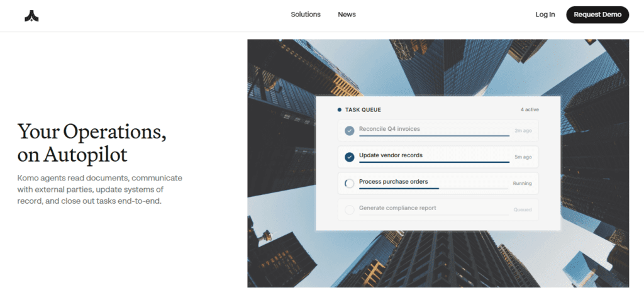Click the Reconcile Q4 invoices progress bar

434,136
